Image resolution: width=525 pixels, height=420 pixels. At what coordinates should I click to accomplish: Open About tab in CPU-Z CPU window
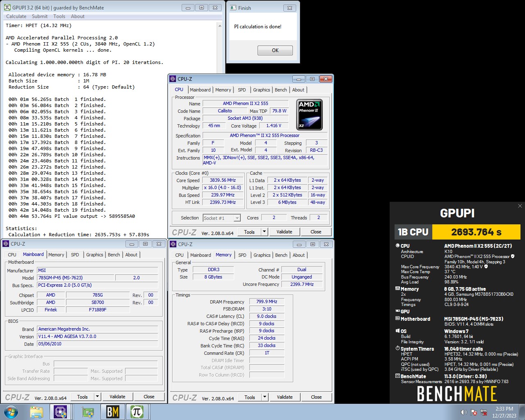pos(298,90)
